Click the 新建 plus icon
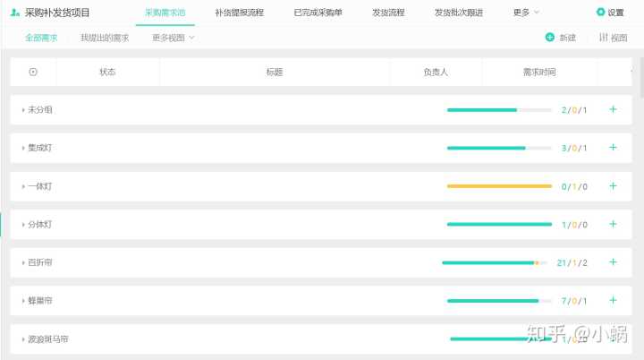The height and width of the screenshot is (360, 644). click(549, 38)
